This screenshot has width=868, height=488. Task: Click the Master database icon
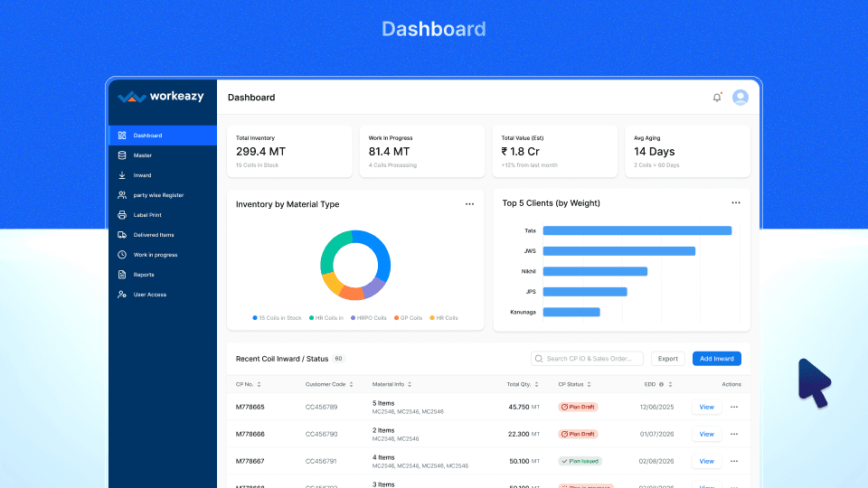[122, 155]
